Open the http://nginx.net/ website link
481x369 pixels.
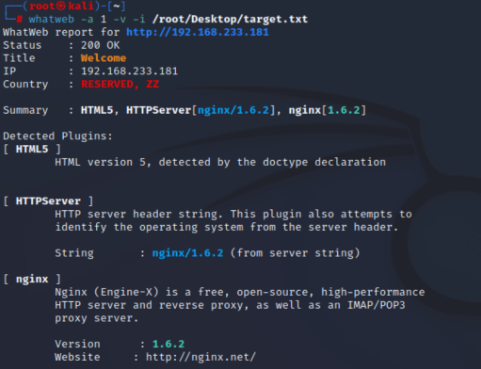coord(201,357)
